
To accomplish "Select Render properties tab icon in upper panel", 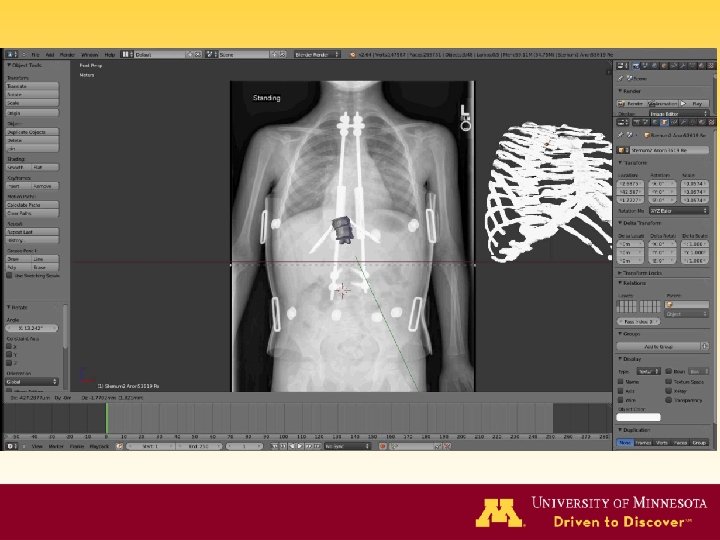I will 636,66.
